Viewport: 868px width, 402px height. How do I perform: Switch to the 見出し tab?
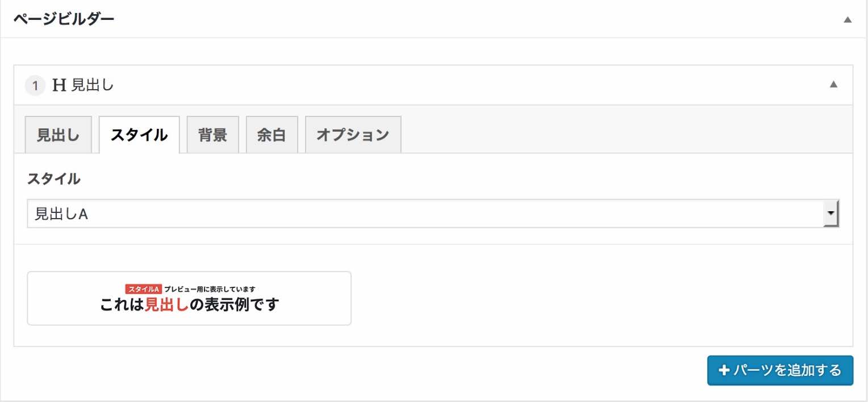point(58,135)
